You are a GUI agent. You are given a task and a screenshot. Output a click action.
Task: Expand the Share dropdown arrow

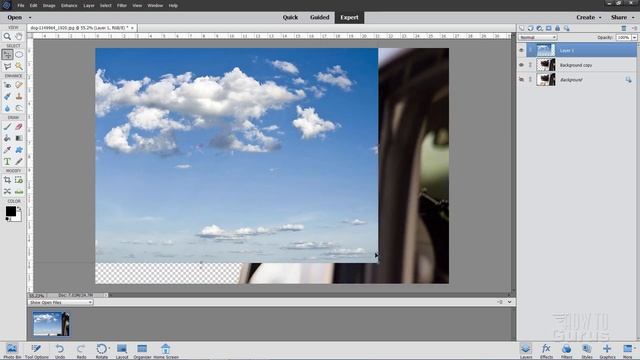pyautogui.click(x=633, y=18)
